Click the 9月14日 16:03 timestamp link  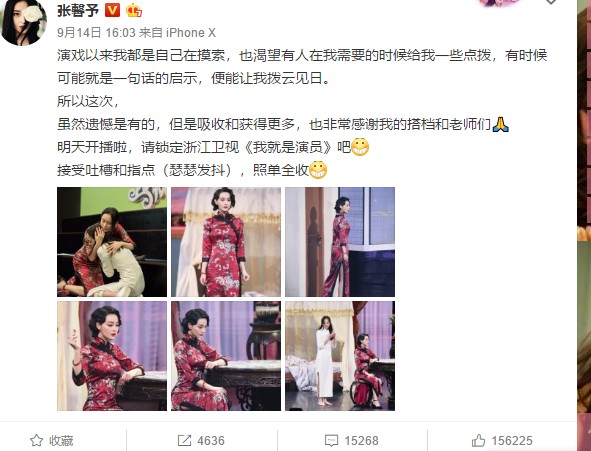pyautogui.click(x=96, y=33)
